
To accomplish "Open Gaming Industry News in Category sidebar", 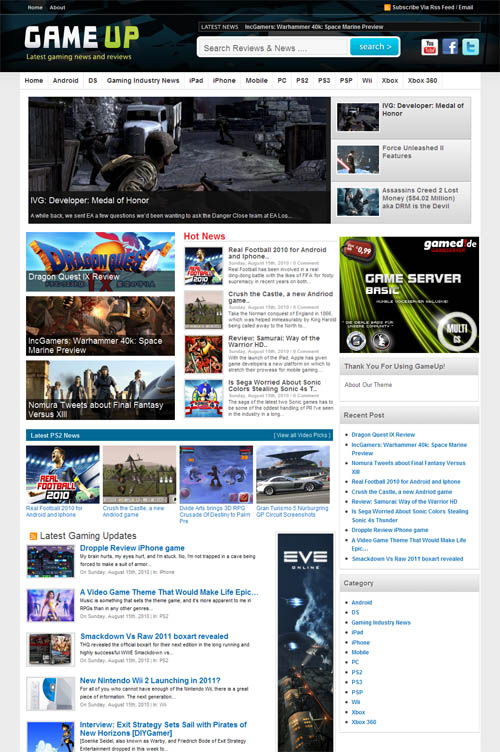I will click(381, 623).
